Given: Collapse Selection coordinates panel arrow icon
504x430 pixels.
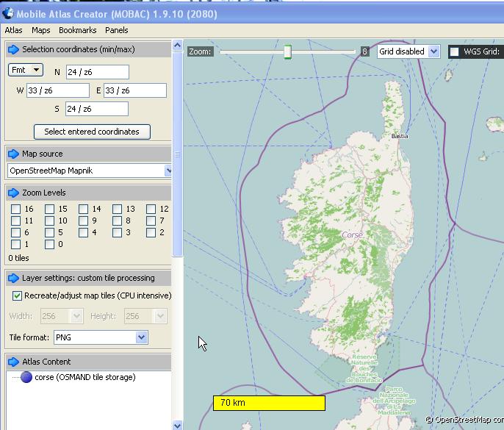Looking at the screenshot, I should [13, 49].
